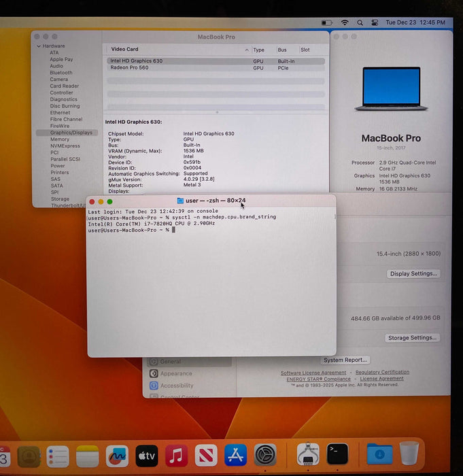Open the Regulatory Certification link
This screenshot has height=476, width=463.
click(383, 372)
